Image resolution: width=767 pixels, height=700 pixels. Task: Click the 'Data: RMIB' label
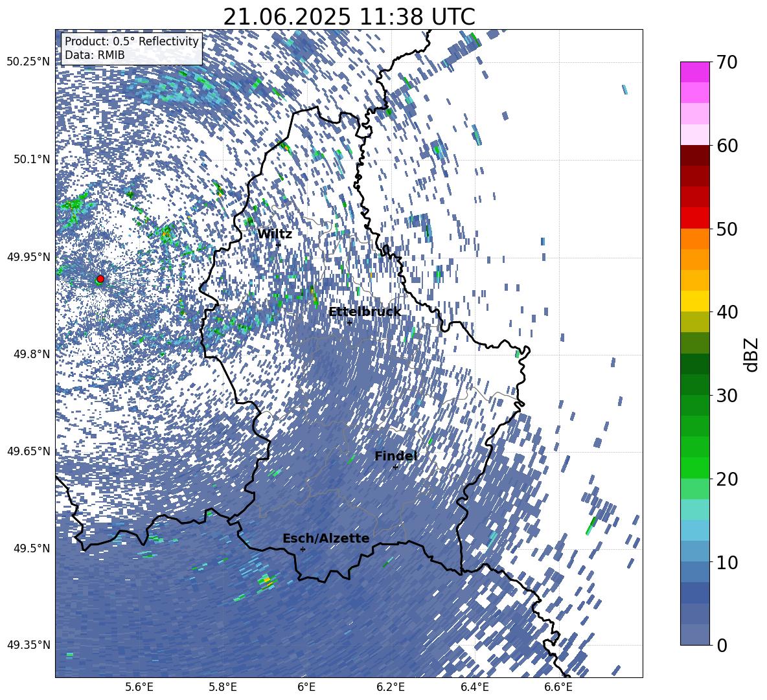tap(95, 55)
